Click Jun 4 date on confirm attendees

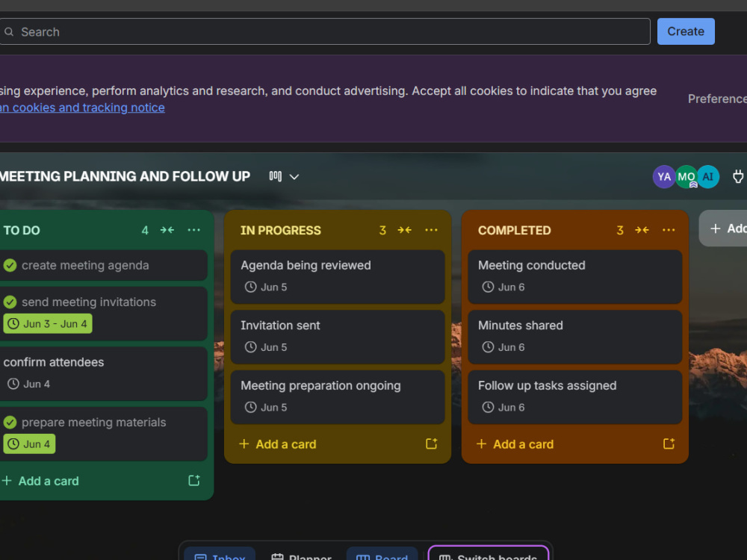29,384
